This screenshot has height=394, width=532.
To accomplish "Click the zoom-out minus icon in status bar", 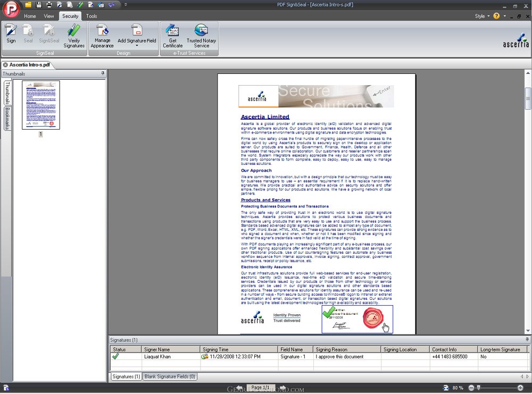I will (x=471, y=388).
